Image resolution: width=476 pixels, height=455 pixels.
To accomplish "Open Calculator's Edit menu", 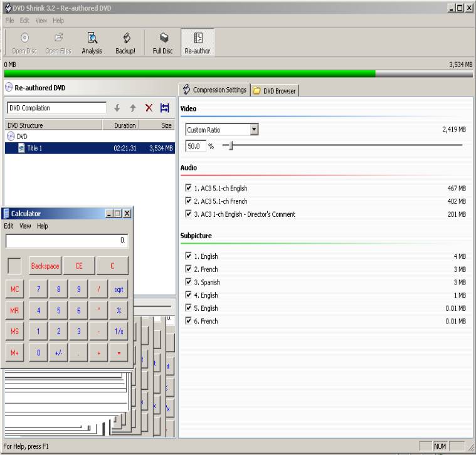I will (x=9, y=226).
